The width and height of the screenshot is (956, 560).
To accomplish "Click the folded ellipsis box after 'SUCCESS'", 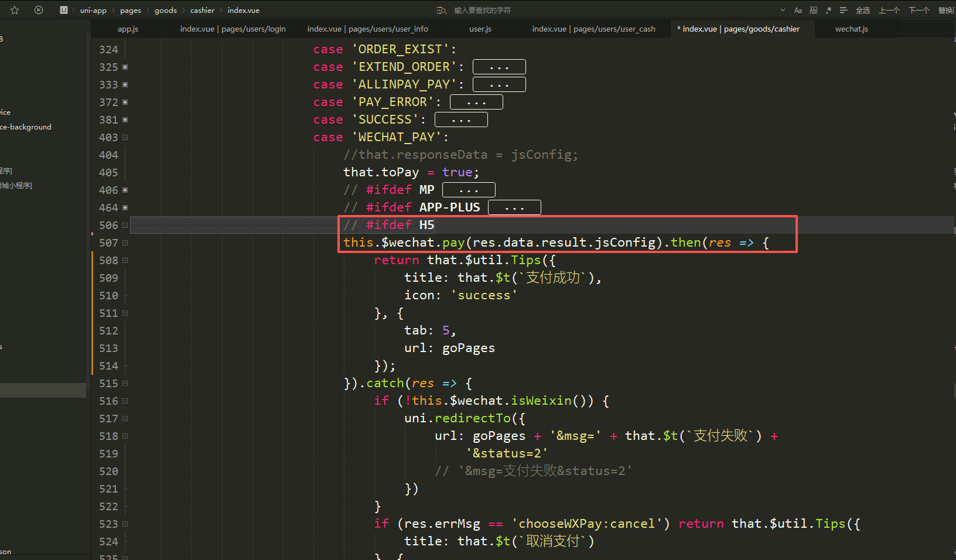I will tap(461, 120).
